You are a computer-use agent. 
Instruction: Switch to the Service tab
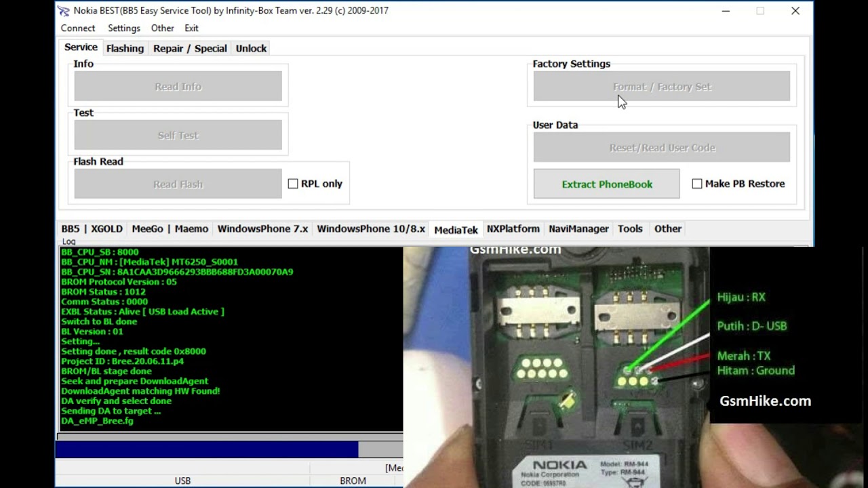[x=81, y=47]
